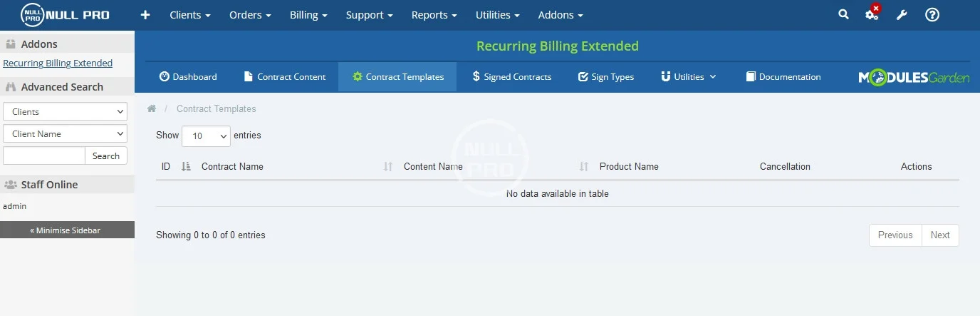The width and height of the screenshot is (980, 316).
Task: Click the plus quick-add icon in top bar
Action: pyautogui.click(x=145, y=14)
